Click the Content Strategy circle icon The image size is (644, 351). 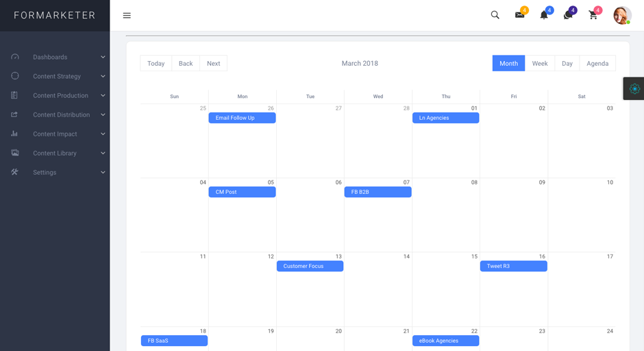[x=15, y=75]
